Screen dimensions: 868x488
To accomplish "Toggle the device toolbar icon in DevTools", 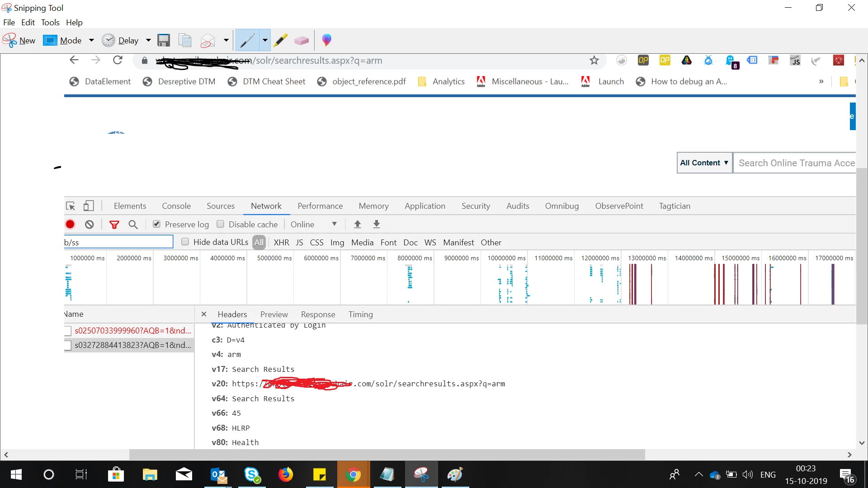I will pos(89,206).
